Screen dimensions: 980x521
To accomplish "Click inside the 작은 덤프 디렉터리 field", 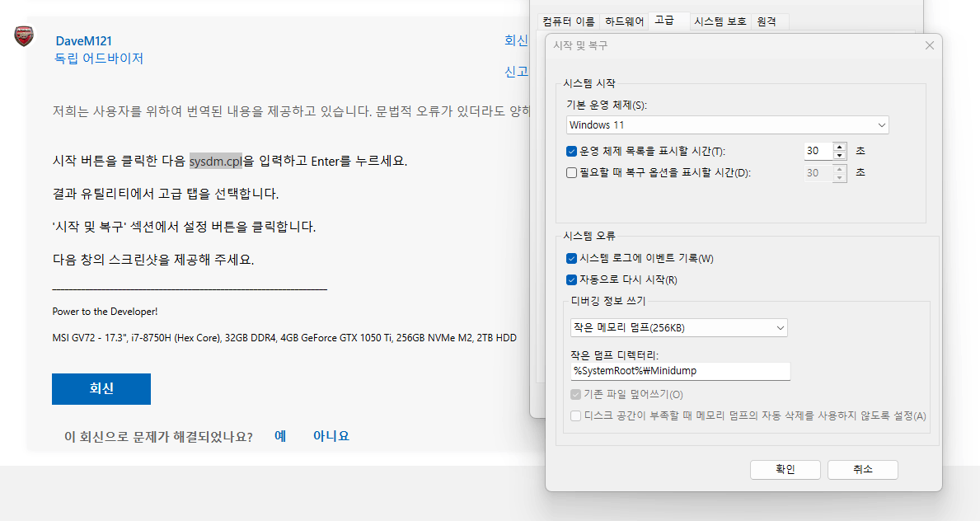I will (x=678, y=371).
